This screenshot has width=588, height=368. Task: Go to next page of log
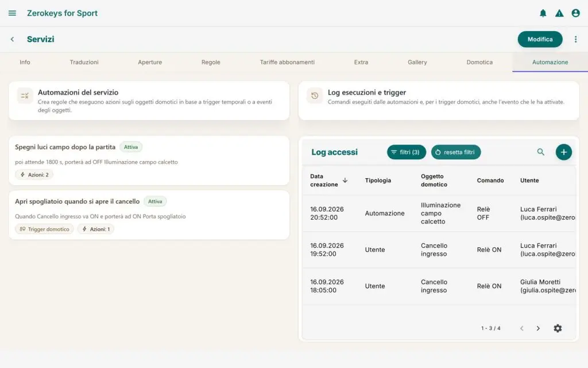538,328
